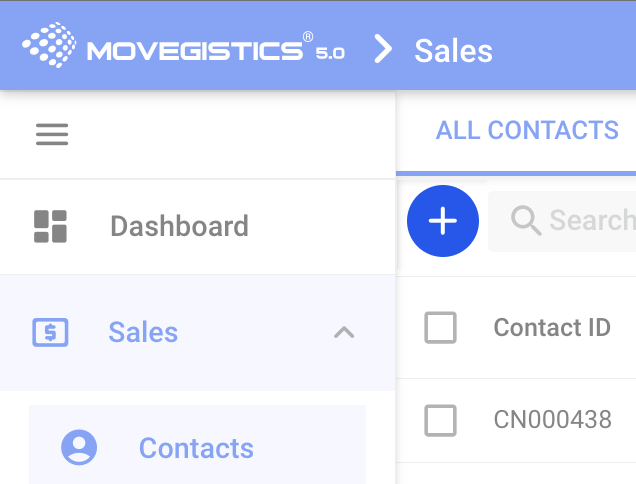This screenshot has height=484, width=636.
Task: Click the breadcrumb arrow before Sales
Action: click(x=382, y=48)
